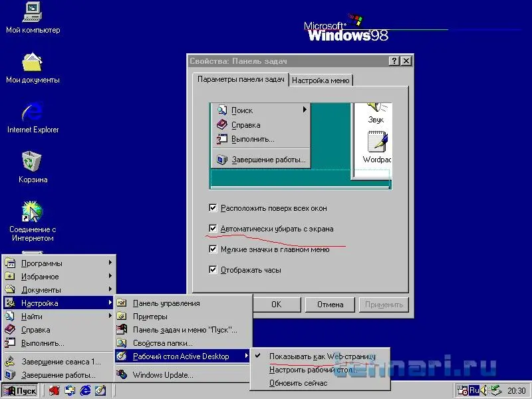The image size is (532, 399).
Task: Choose Свойства папки... in the submenu
Action: tap(184, 343)
